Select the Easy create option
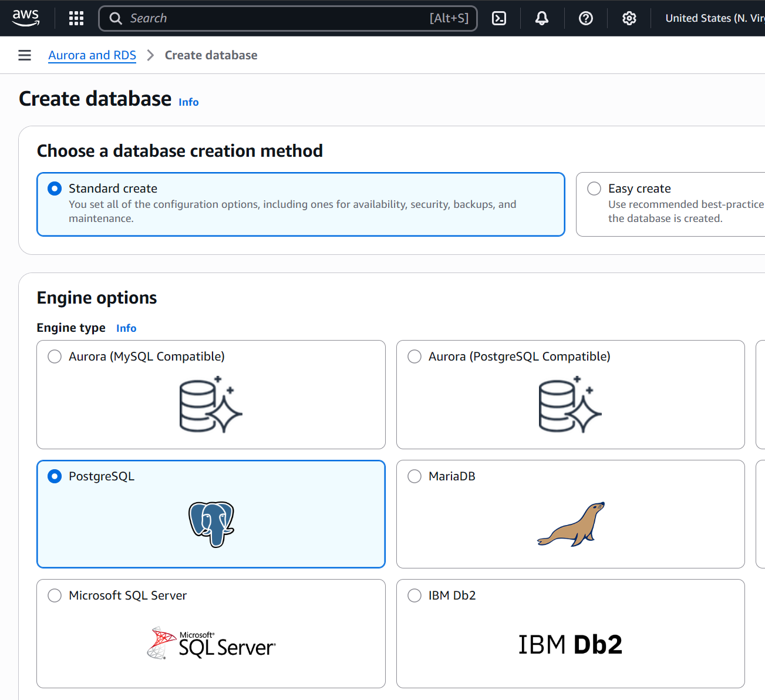 [594, 189]
